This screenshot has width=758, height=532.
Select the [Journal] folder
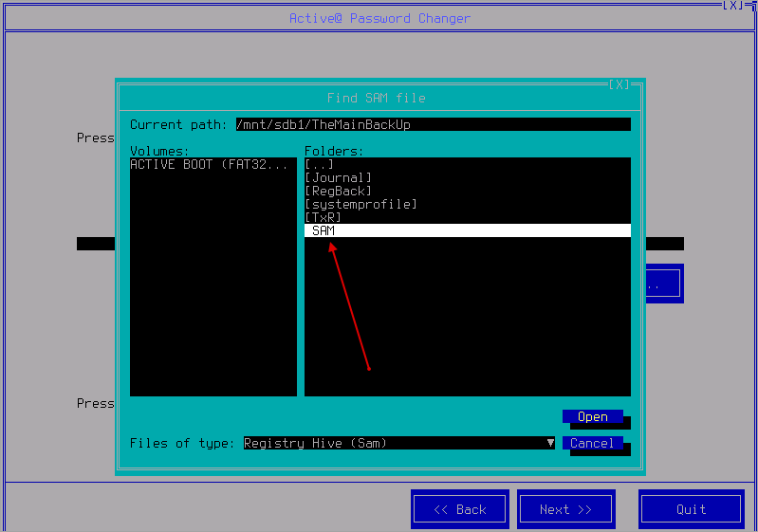coord(468,177)
